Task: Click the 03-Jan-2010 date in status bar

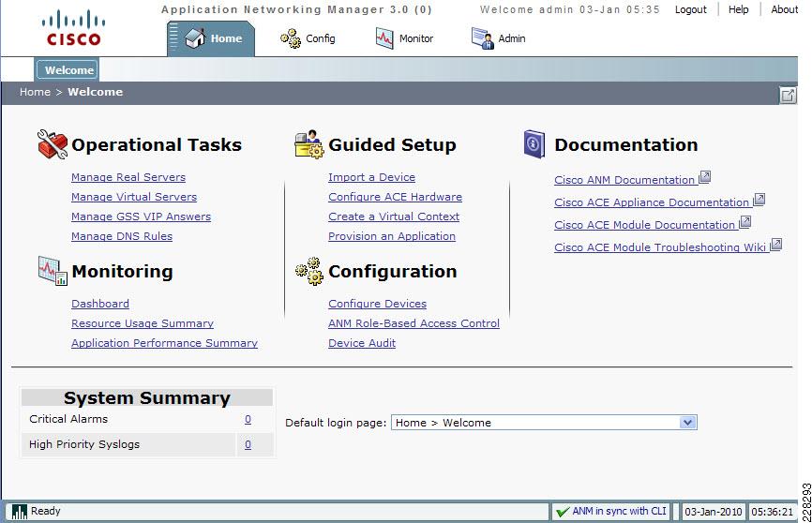Action: [x=714, y=512]
